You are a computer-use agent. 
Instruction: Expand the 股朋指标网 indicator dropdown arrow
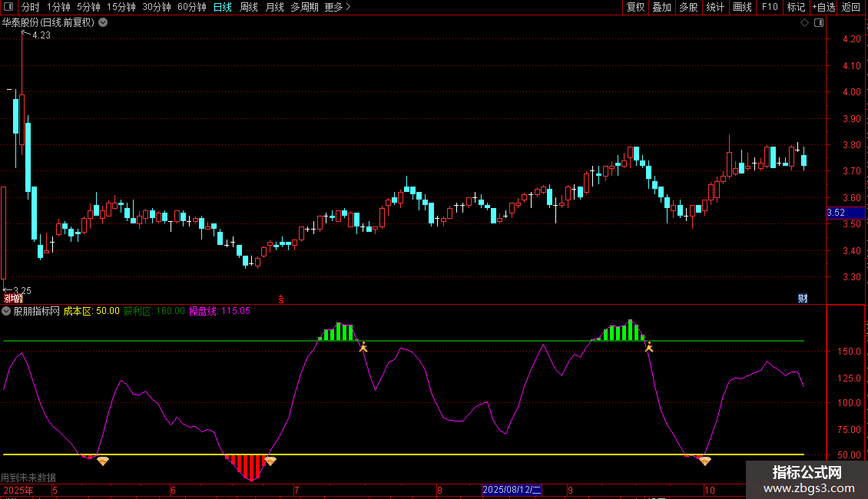point(6,311)
